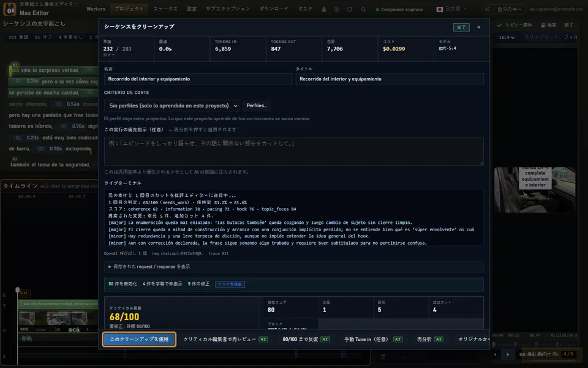Image resolution: width=588 pixels, height=368 pixels.
Task: Open search via the magnifier icon
Action: pyautogui.click(x=363, y=9)
